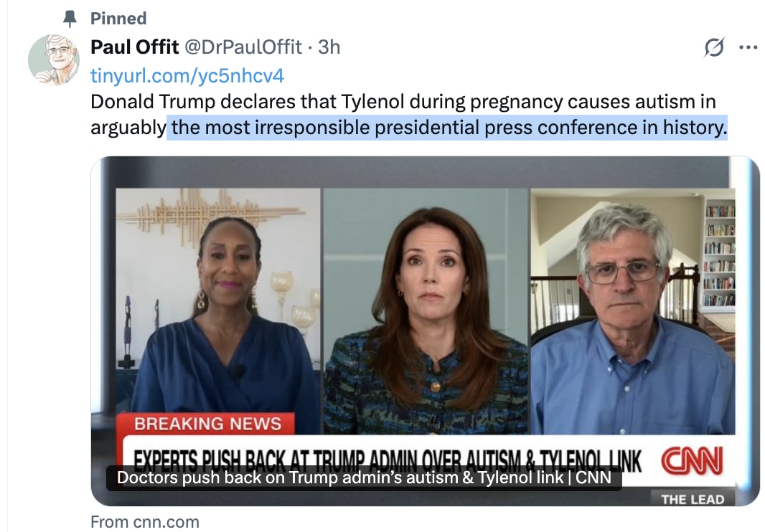Click the illustrated profile avatar
Image resolution: width=765 pixels, height=532 pixels.
pos(54,60)
